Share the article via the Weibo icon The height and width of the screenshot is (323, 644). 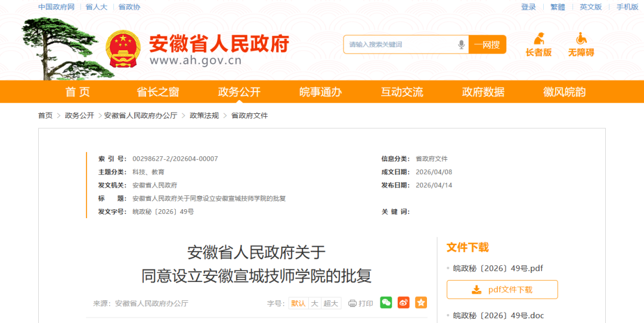pos(404,303)
